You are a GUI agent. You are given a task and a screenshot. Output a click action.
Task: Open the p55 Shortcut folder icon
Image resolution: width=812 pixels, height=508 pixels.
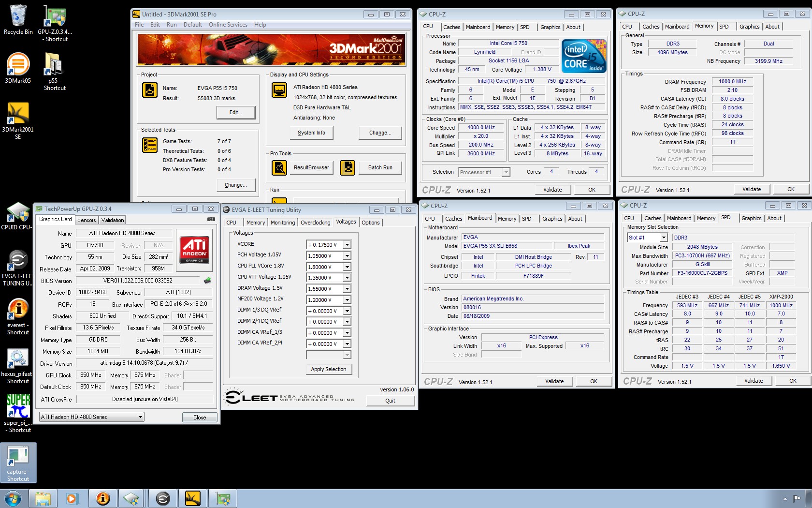[54, 71]
